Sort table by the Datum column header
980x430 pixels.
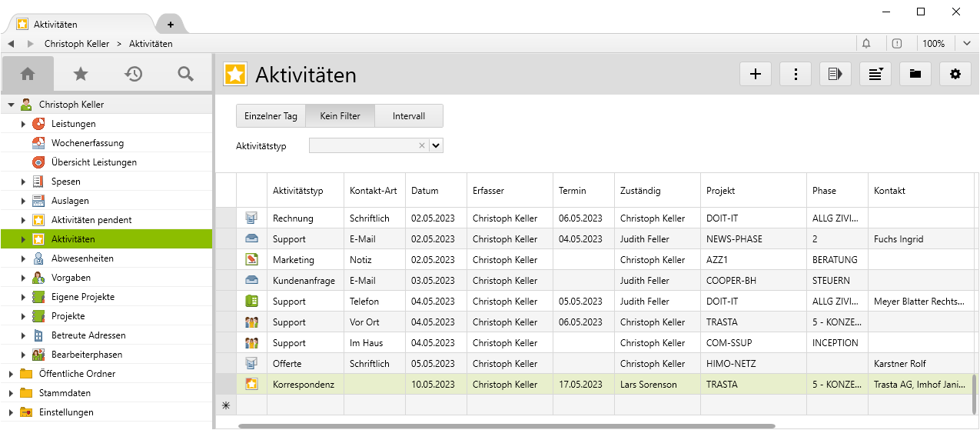425,191
